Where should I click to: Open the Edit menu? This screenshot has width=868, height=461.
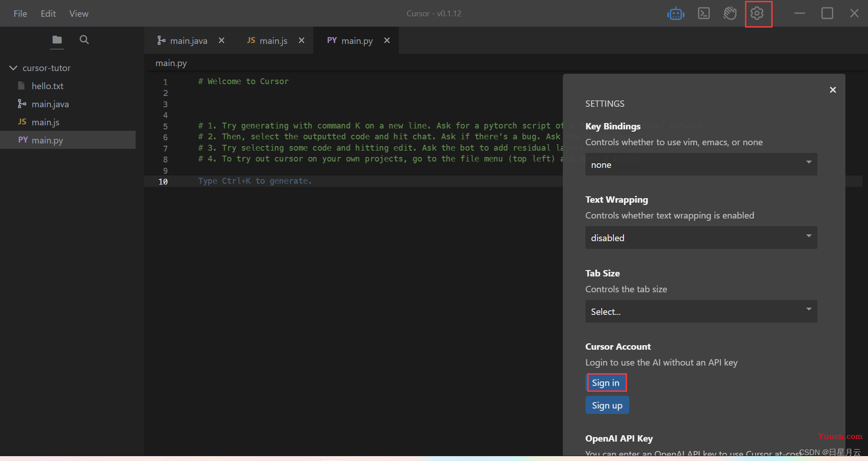pos(48,14)
